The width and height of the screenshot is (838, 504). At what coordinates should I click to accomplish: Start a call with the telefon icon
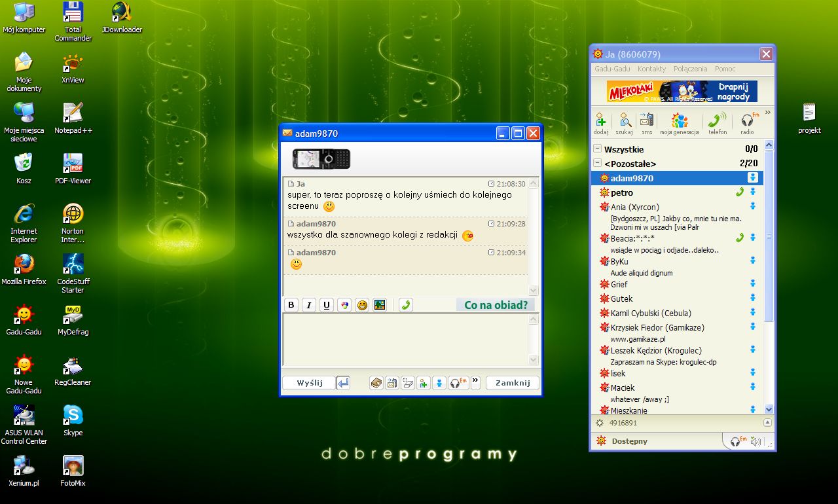(x=717, y=123)
